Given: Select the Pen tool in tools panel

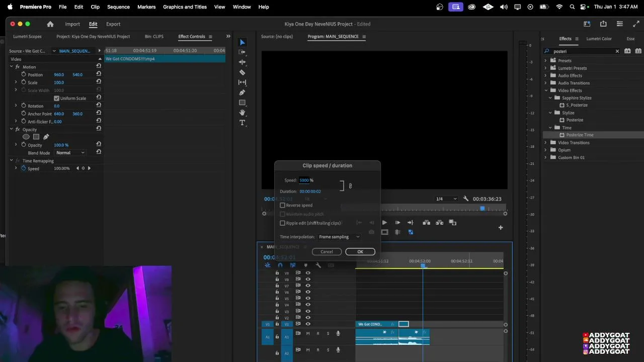Looking at the screenshot, I should point(242,93).
